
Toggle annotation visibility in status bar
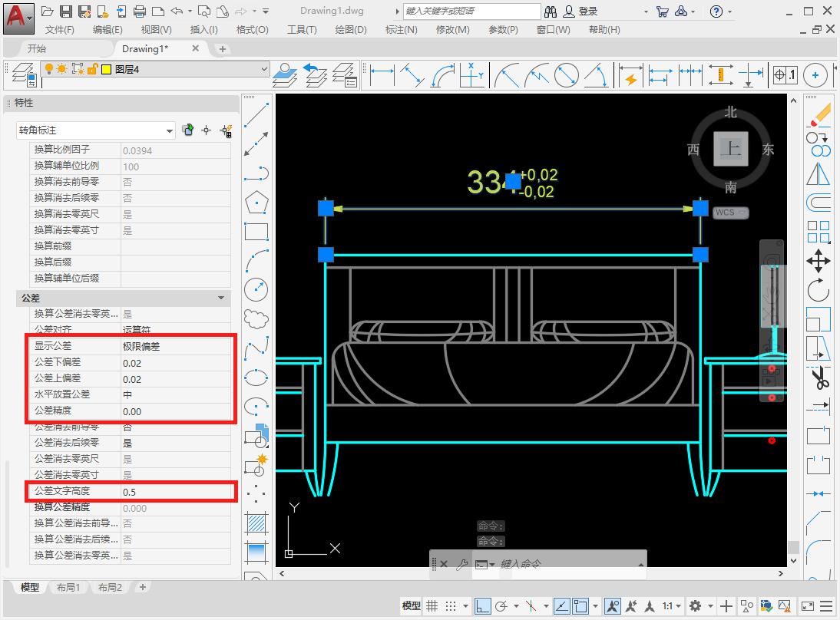pyautogui.click(x=612, y=605)
